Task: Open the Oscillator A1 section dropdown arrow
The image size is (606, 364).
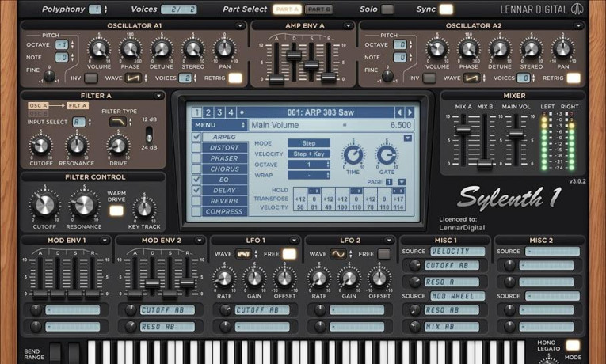Action: coord(240,26)
